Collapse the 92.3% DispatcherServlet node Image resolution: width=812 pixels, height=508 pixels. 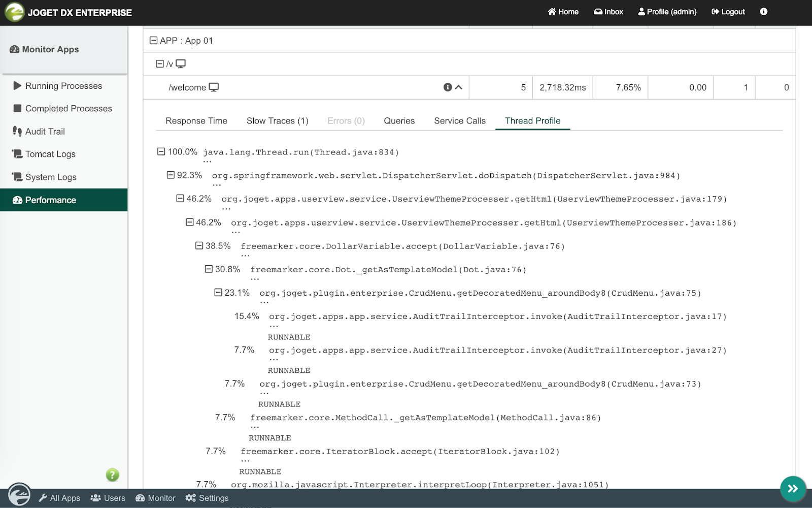click(171, 175)
